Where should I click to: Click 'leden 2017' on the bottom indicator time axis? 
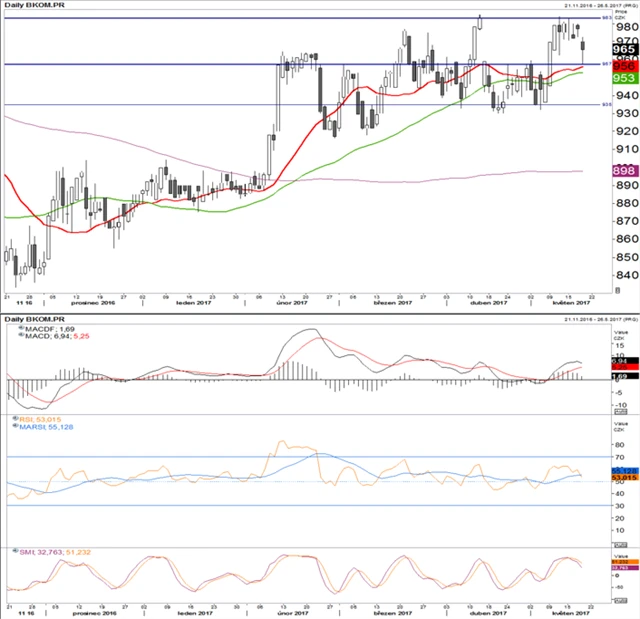tap(195, 613)
